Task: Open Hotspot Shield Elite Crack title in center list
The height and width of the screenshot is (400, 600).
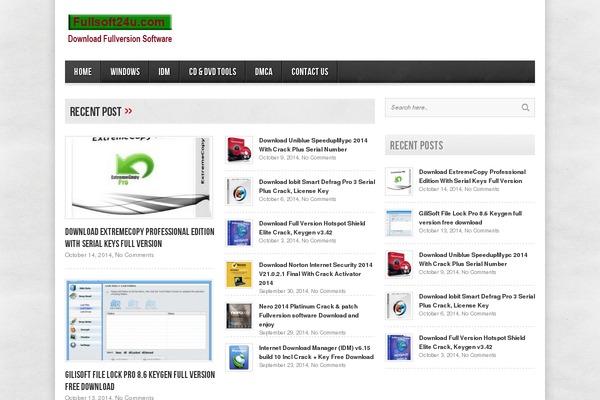Action: coord(312,228)
